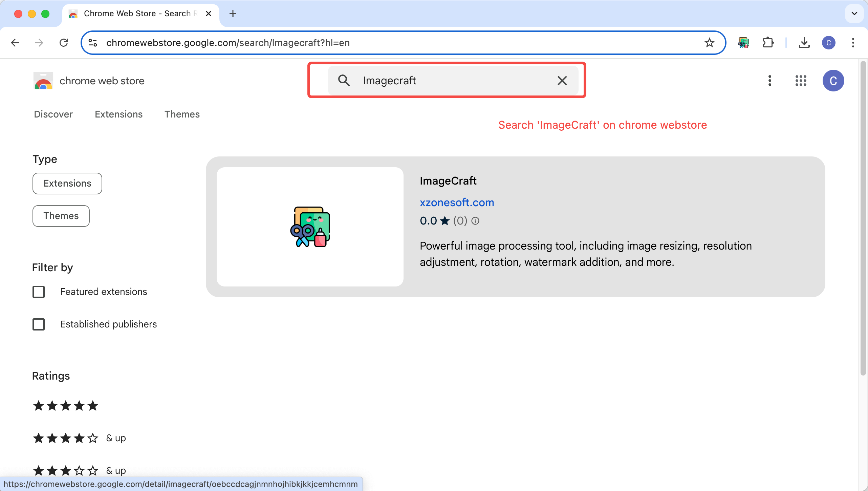Click the search magnifier icon in search bar

(344, 81)
